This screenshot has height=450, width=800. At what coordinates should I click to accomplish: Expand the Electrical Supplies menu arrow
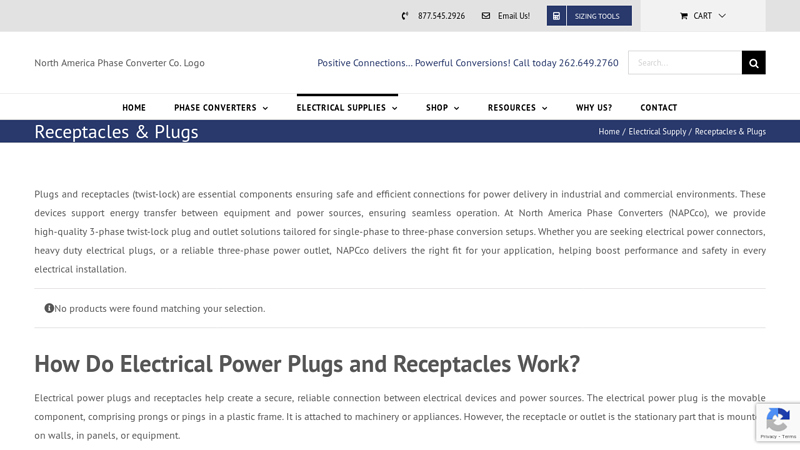(394, 108)
